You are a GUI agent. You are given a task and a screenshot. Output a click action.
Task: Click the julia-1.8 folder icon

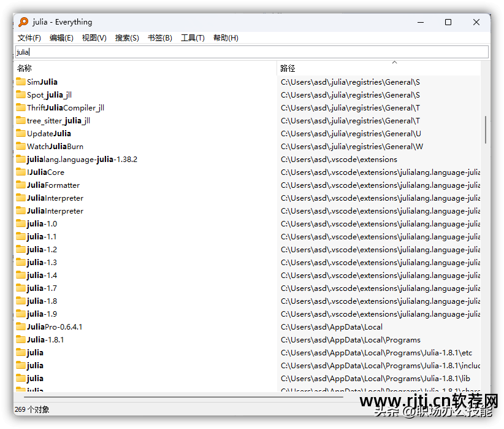click(x=21, y=300)
